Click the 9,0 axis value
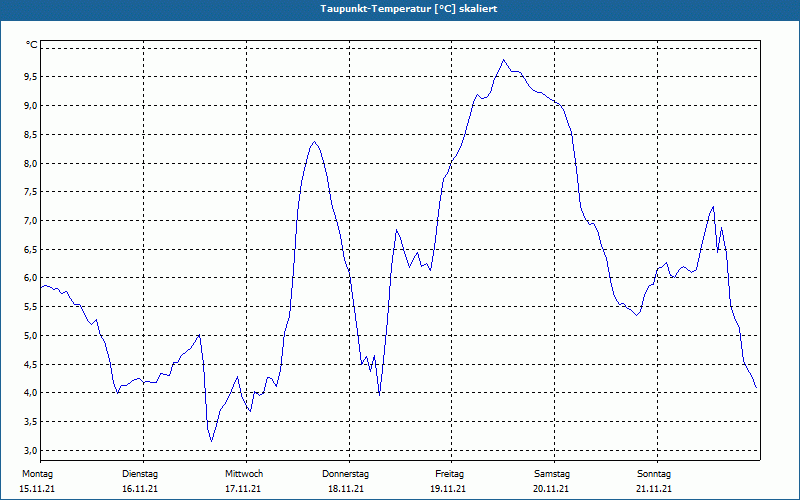The width and height of the screenshot is (800, 500). 32,106
